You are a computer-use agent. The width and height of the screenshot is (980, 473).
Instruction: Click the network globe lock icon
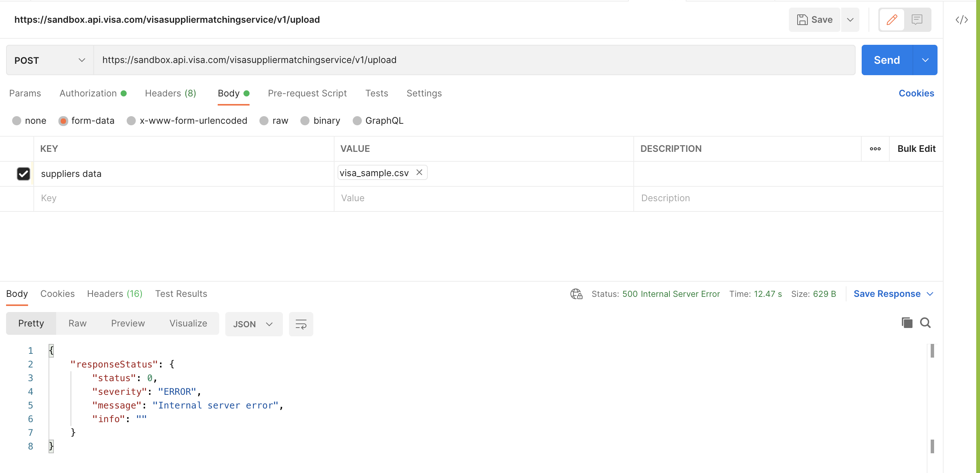pyautogui.click(x=576, y=294)
